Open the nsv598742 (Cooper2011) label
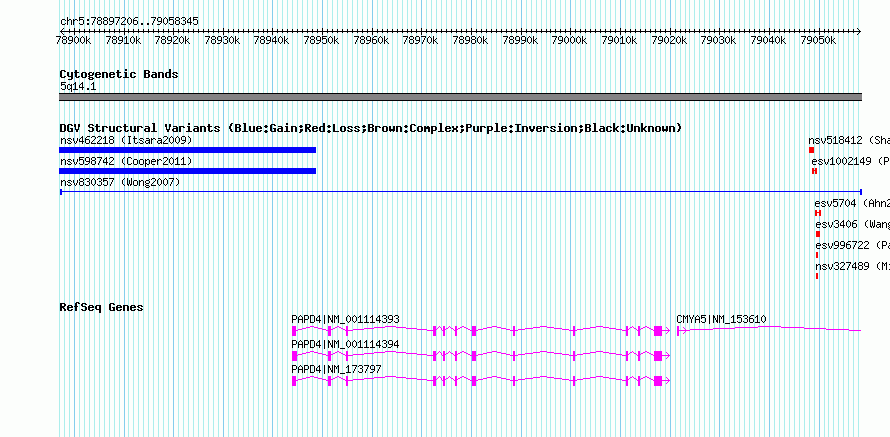Image resolution: width=890 pixels, height=437 pixels. (x=126, y=161)
